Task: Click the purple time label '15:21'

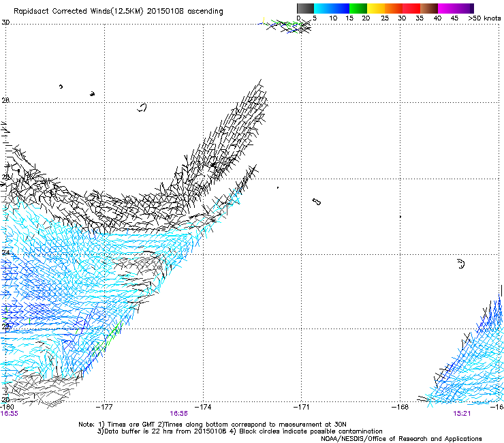Action: pyautogui.click(x=462, y=414)
